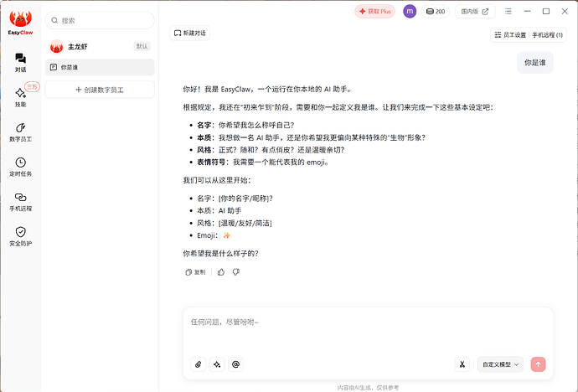This screenshot has height=392, width=578.
Task: Expand the 自定义模型 model dropdown
Action: coord(500,364)
